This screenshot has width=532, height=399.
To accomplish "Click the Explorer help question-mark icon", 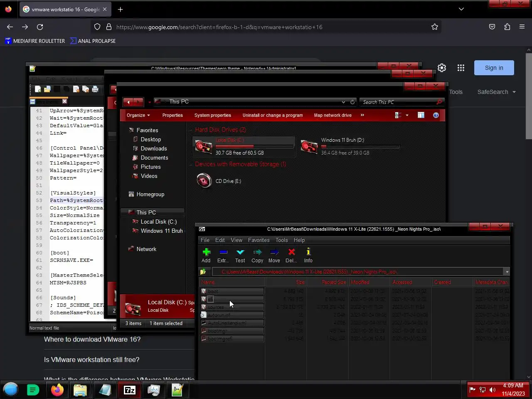I will point(436,115).
